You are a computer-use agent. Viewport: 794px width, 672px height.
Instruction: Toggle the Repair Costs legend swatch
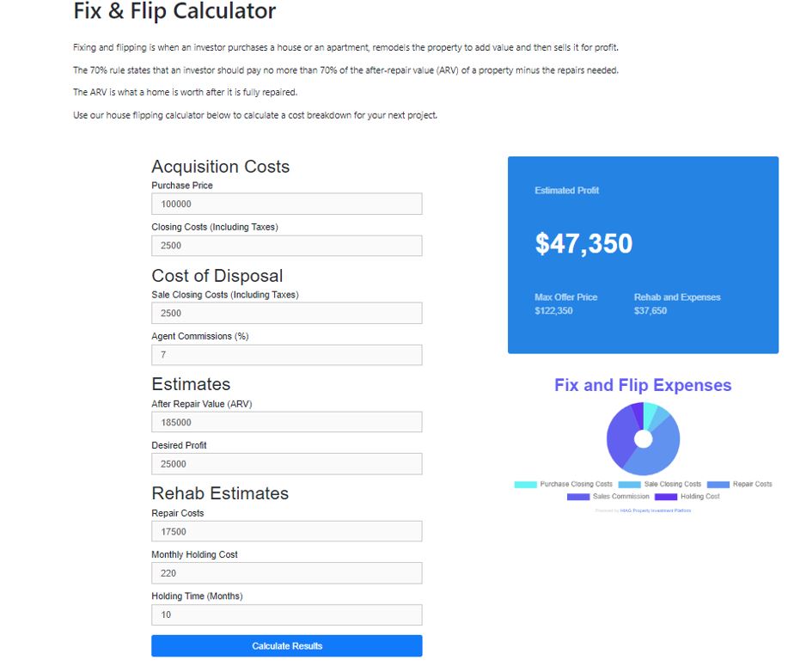click(718, 485)
